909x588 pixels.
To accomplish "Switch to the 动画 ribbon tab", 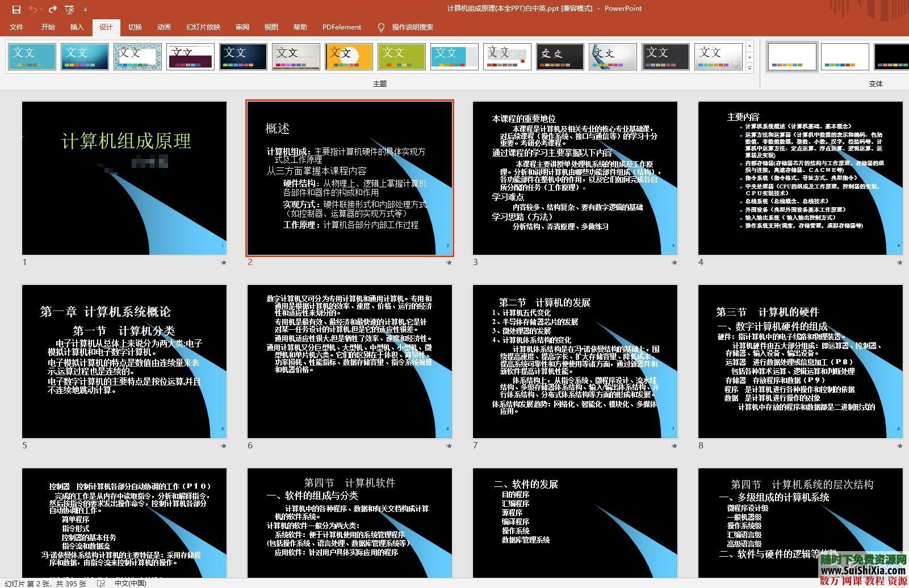I will coord(164,27).
